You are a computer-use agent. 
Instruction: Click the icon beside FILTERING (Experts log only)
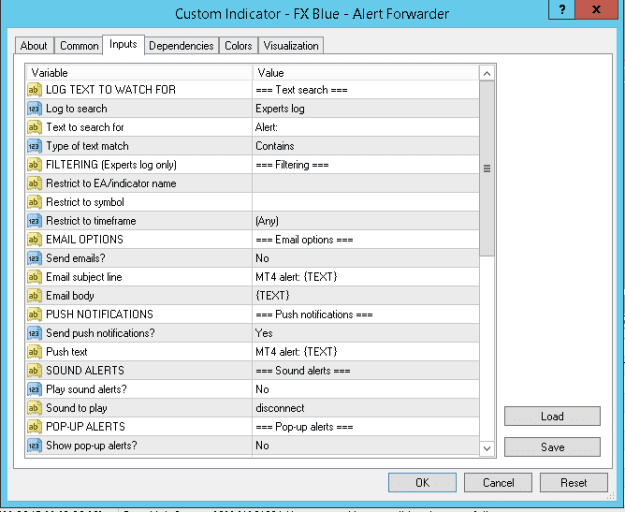pyautogui.click(x=34, y=165)
